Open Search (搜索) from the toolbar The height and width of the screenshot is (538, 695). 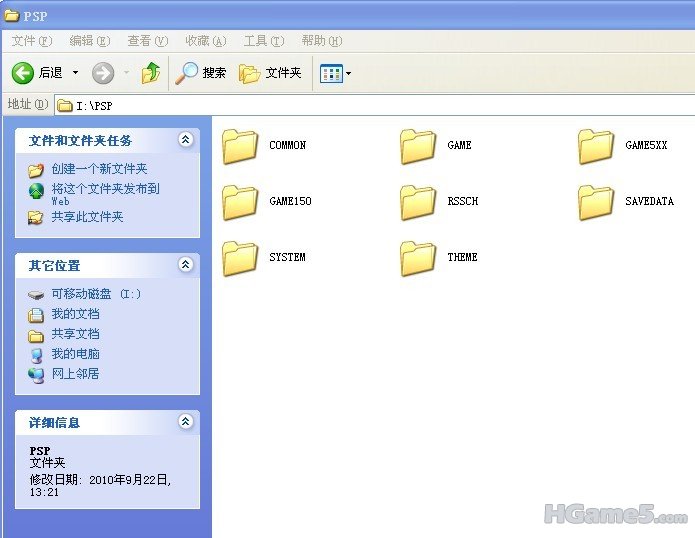[201, 73]
